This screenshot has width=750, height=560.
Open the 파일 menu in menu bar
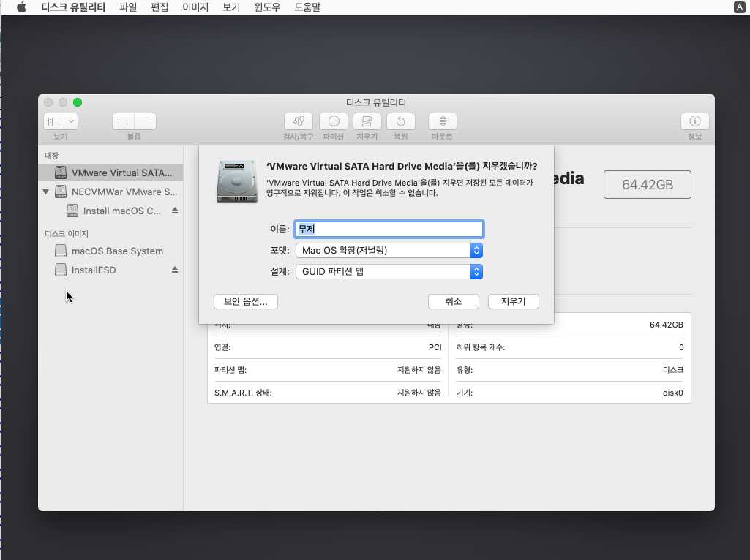pos(128,7)
